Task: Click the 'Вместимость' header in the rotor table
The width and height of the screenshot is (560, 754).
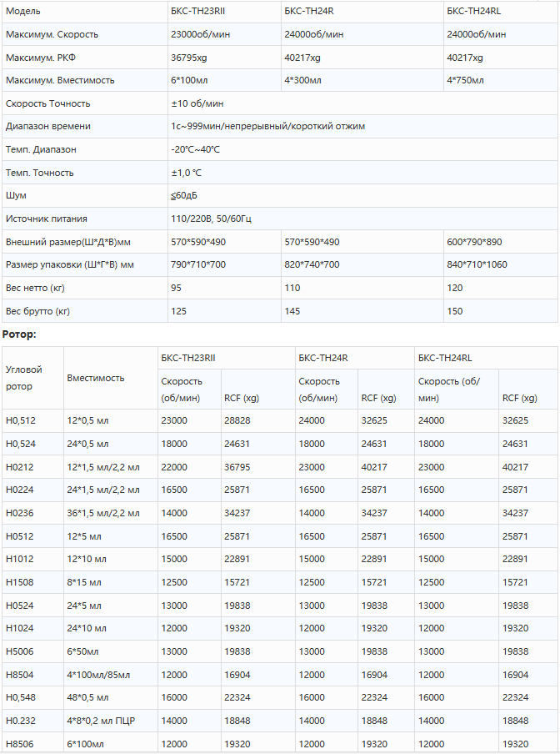Action: click(x=95, y=378)
